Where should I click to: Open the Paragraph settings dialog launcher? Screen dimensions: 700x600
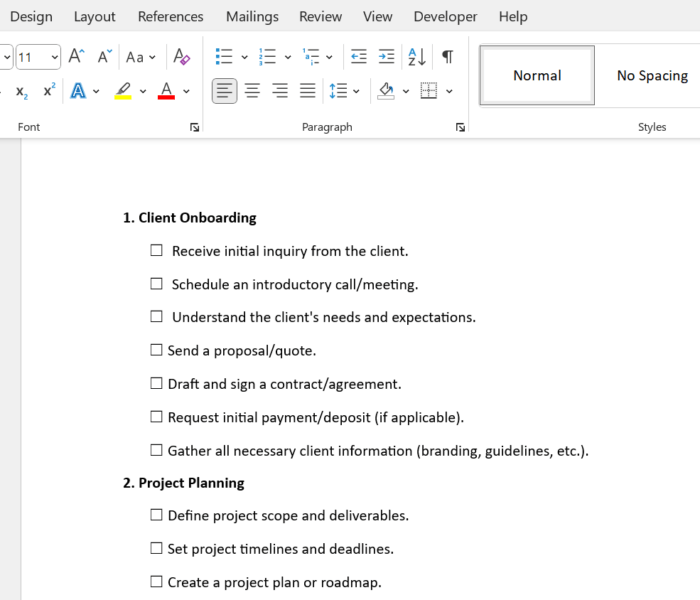pyautogui.click(x=460, y=127)
